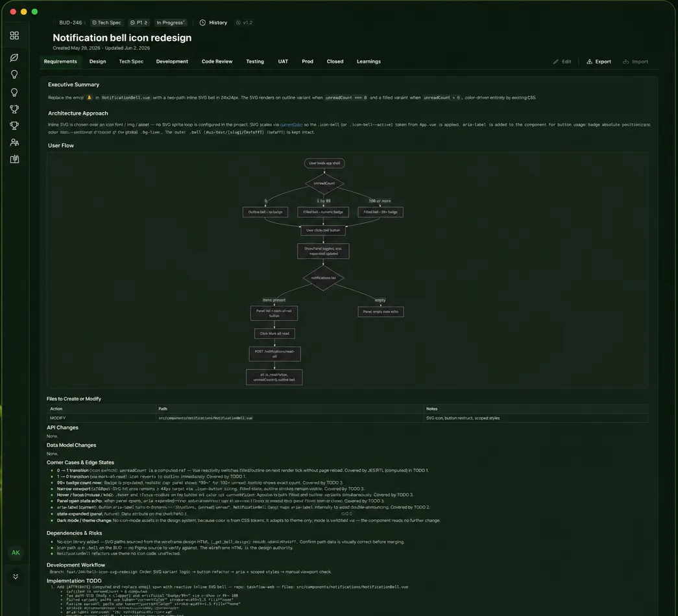678x616 pixels.
Task: Switch to the Design tab
Action: [x=98, y=62]
